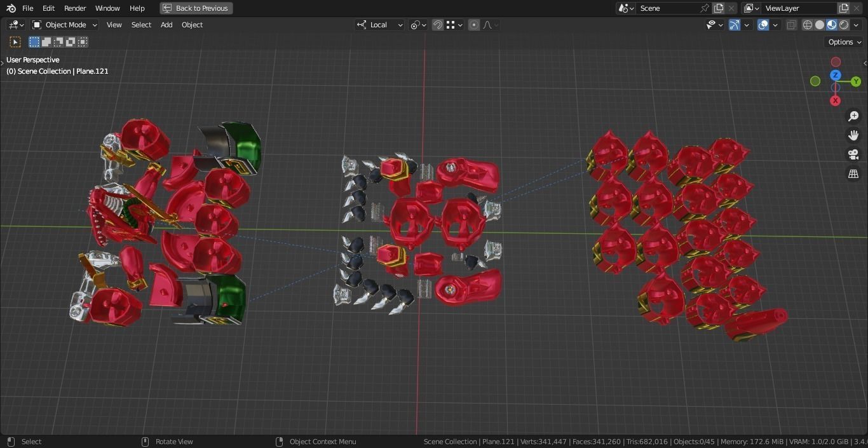
Task: Switch to Material Preview shading
Action: [832, 25]
